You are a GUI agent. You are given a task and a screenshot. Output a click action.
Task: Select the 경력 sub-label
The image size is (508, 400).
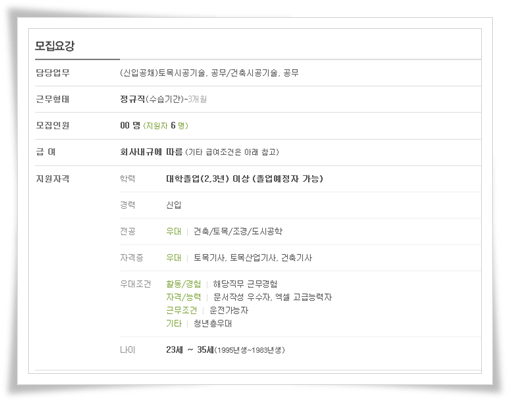(127, 205)
